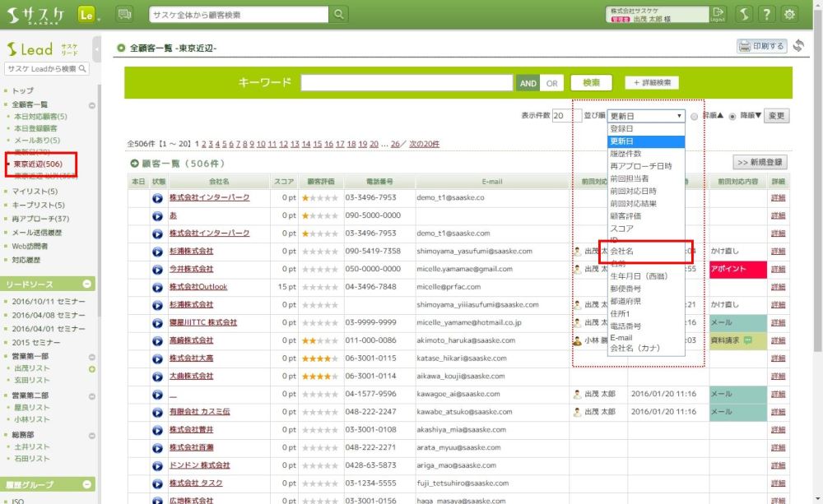Choose 会社名 in the sort dropdown list
The width and height of the screenshot is (823, 504).
[x=621, y=251]
